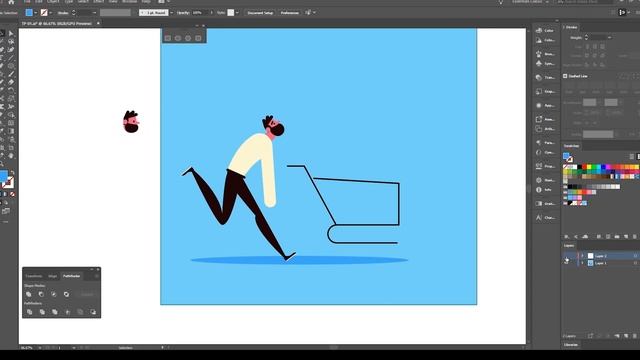Select the loose head artwork off artboard
The image size is (640, 360).
coord(131,122)
